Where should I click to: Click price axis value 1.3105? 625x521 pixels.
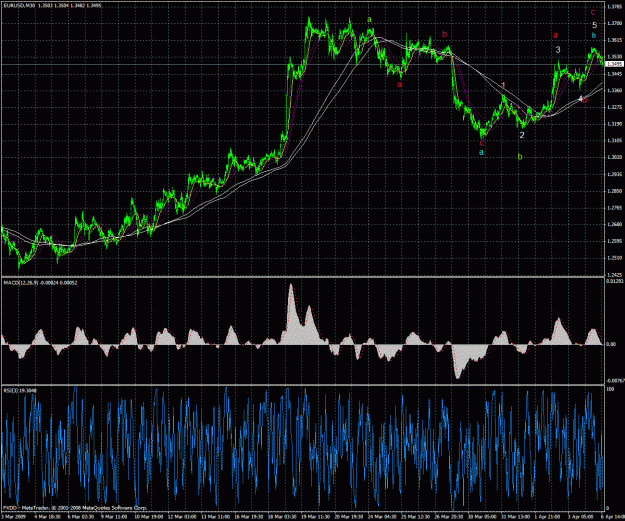coord(614,141)
